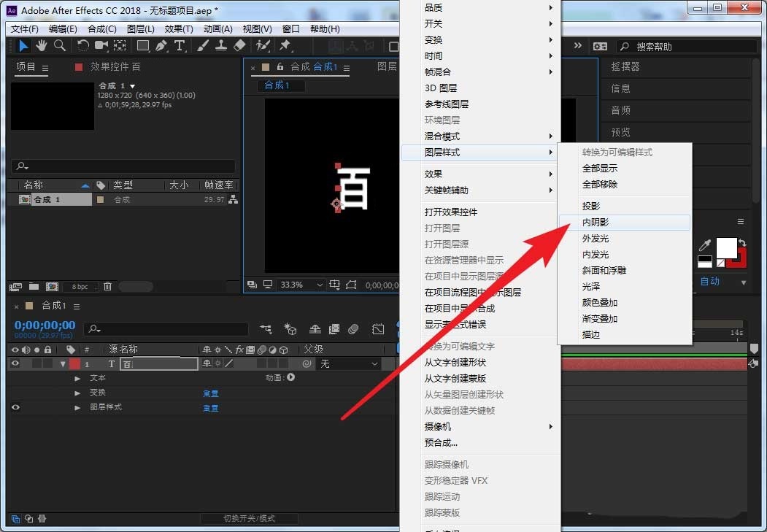Toggle visibility of the text layer eye icon
The image size is (767, 532).
14,363
